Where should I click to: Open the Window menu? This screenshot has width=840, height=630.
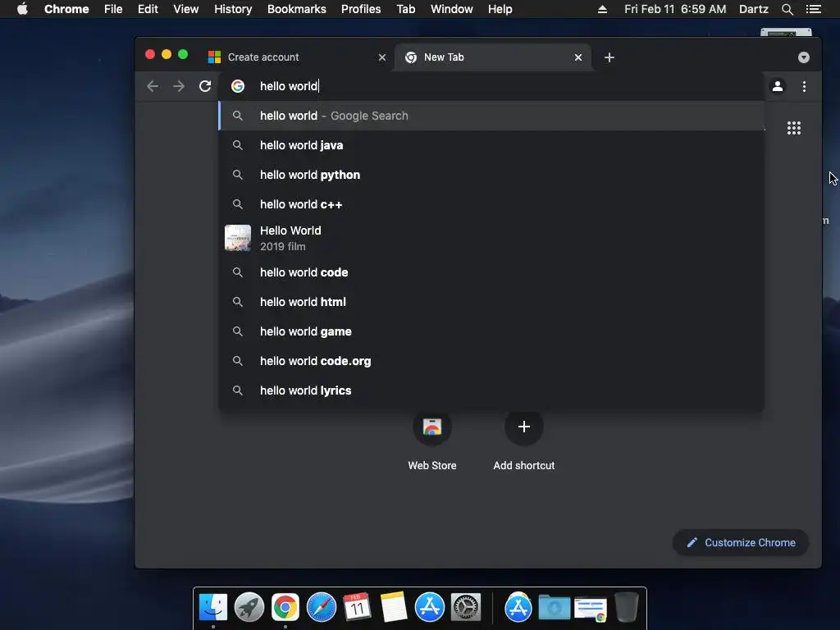coord(452,9)
